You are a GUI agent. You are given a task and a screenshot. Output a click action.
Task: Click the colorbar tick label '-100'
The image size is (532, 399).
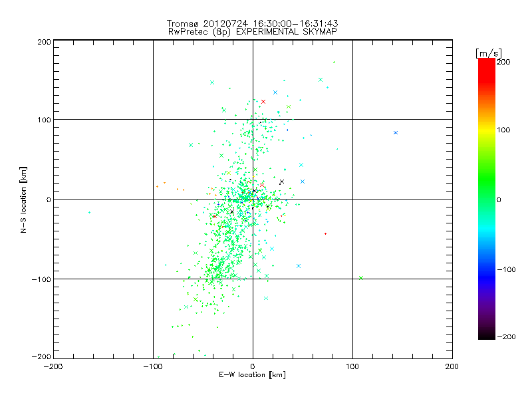[506, 270]
